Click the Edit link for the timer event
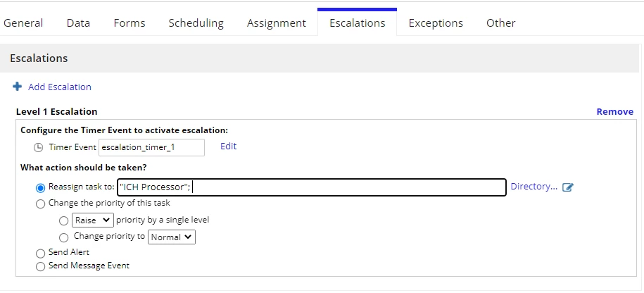This screenshot has width=644, height=293. point(228,146)
